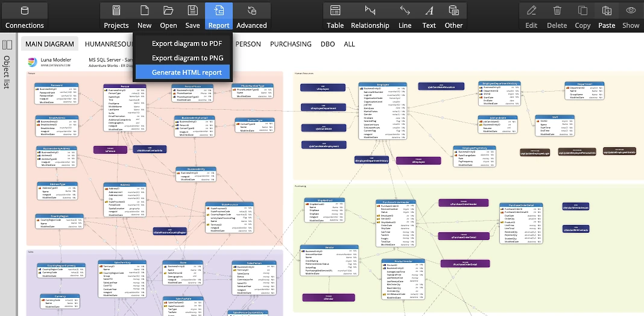Select the EmployeePayHistory table
This screenshot has height=316, width=644.
475,157
